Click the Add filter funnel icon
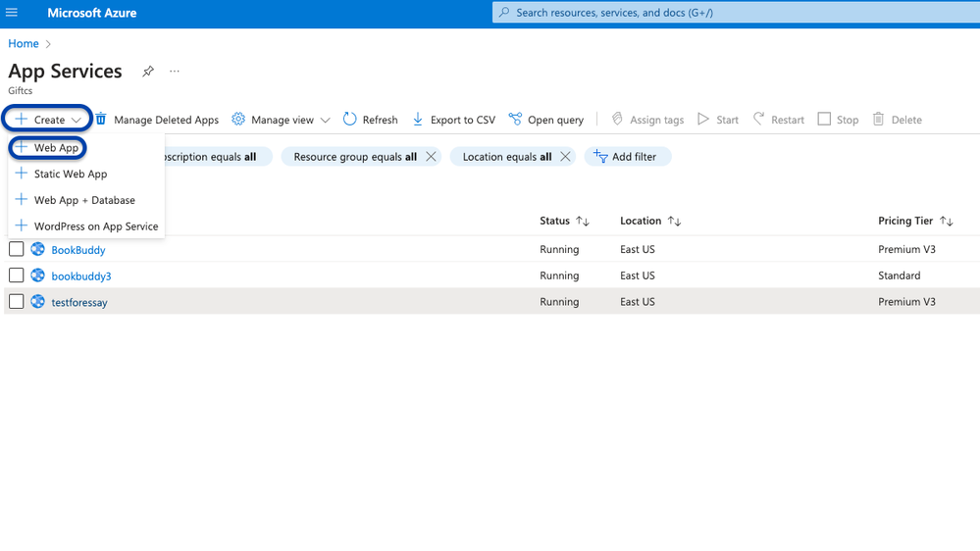Viewport: 980px width, 551px height. coord(600,156)
